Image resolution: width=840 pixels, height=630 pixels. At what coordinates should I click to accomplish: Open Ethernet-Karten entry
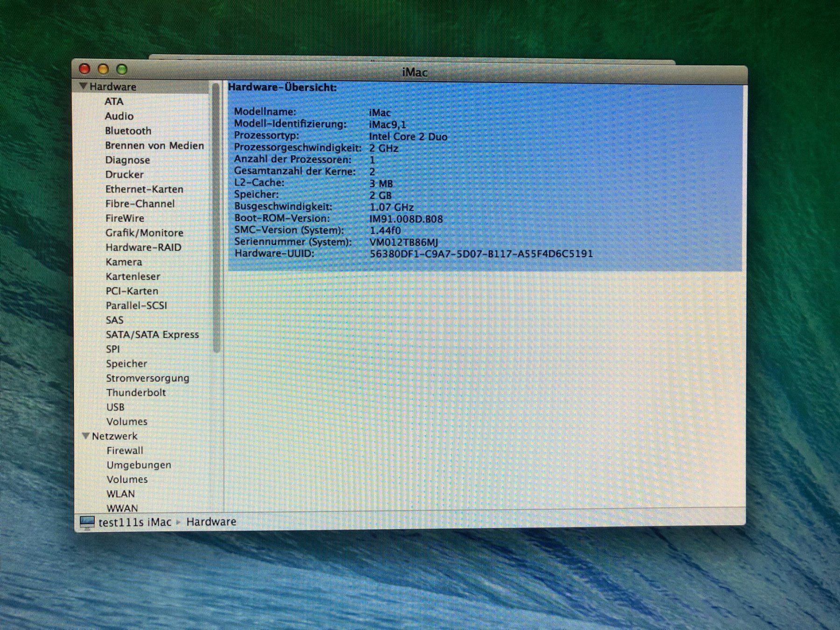pyautogui.click(x=144, y=189)
